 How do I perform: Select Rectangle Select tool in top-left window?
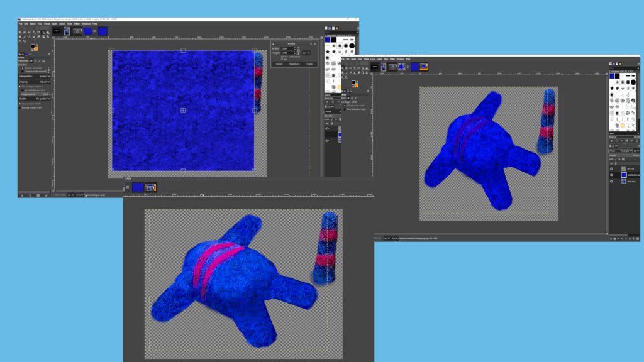click(x=25, y=33)
